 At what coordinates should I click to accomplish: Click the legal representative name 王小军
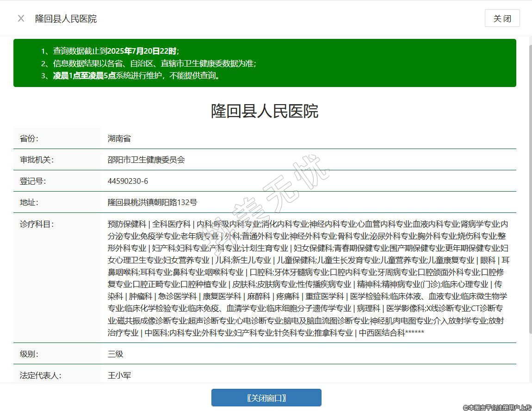point(119,375)
